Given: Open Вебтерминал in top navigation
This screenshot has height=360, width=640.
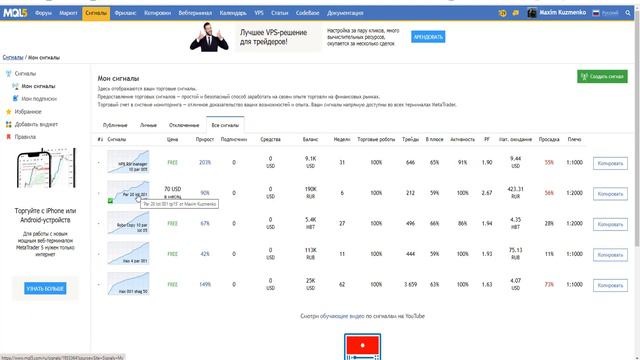Looking at the screenshot, I should pos(195,13).
